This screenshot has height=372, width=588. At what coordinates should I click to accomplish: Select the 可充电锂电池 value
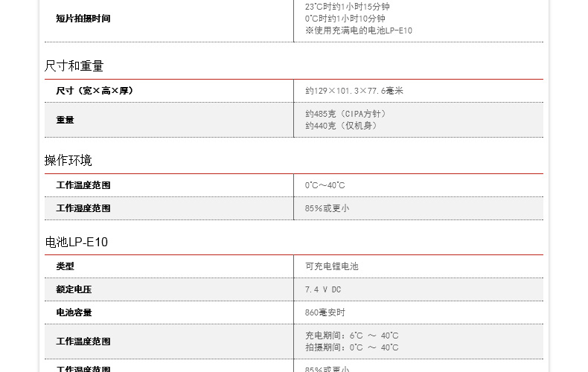(x=331, y=266)
